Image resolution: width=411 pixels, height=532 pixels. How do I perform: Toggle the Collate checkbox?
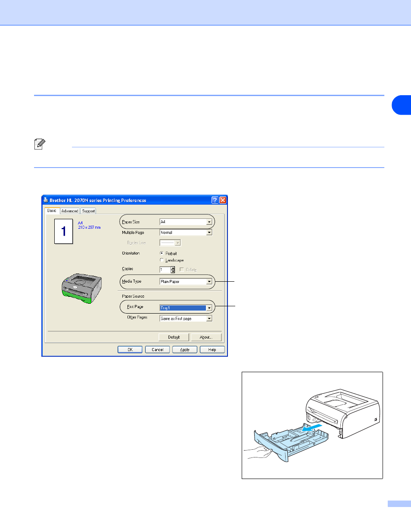coord(181,270)
